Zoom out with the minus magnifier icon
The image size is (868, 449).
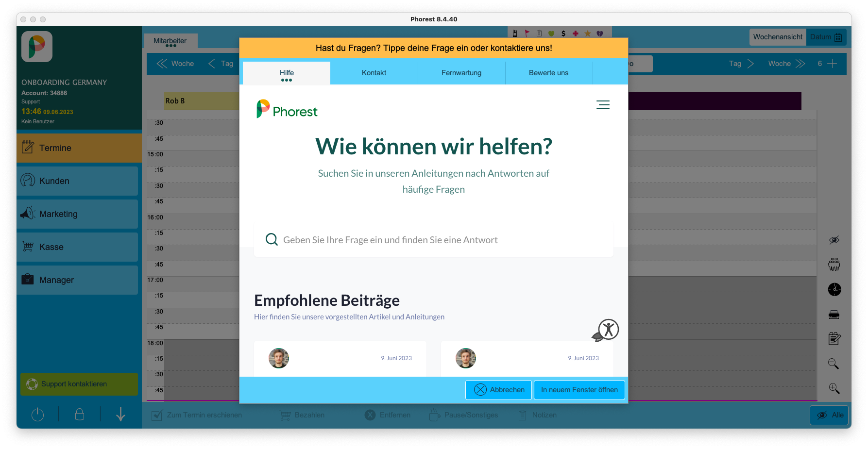coord(834,364)
